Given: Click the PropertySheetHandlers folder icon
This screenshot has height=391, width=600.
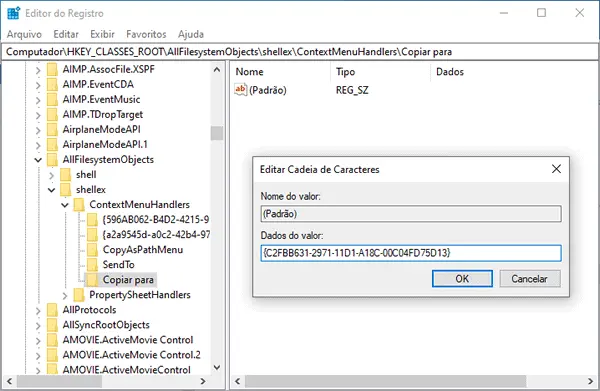Looking at the screenshot, I should pos(79,295).
